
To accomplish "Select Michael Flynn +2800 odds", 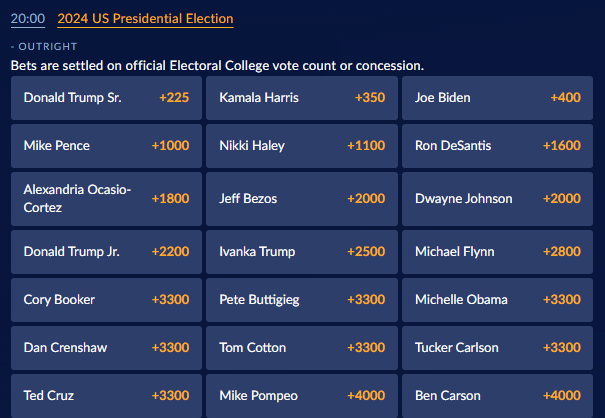I will (497, 252).
